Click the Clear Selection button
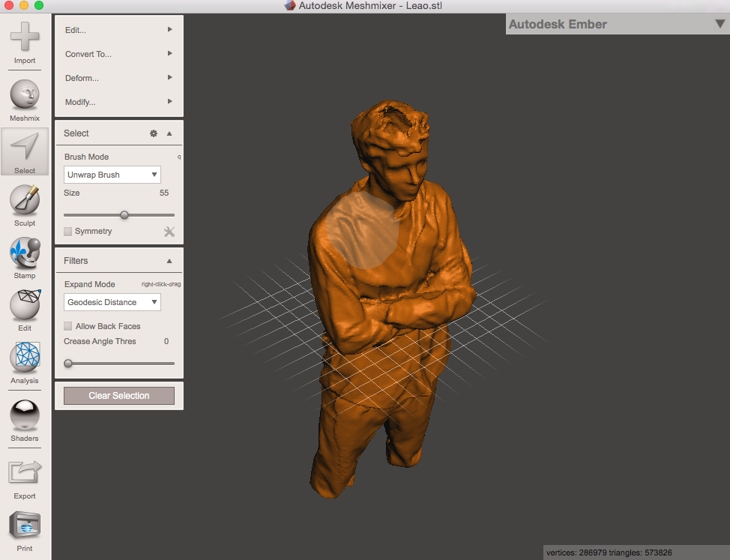The height and width of the screenshot is (560, 730). [x=119, y=396]
